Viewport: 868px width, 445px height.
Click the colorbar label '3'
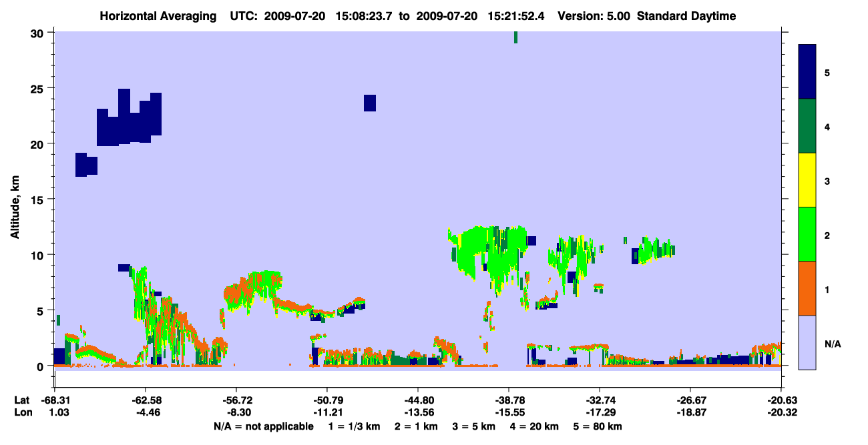(x=827, y=181)
